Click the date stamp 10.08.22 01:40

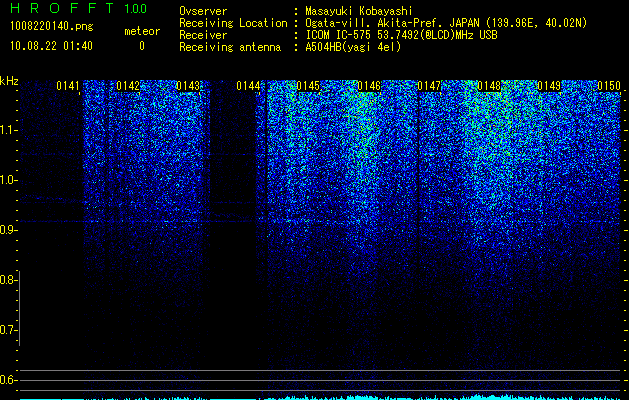coord(51,46)
